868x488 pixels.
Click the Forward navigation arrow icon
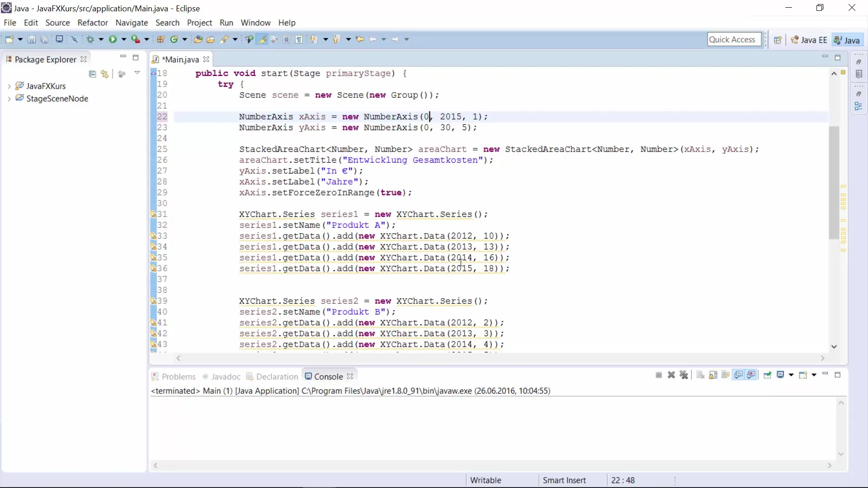(x=396, y=40)
